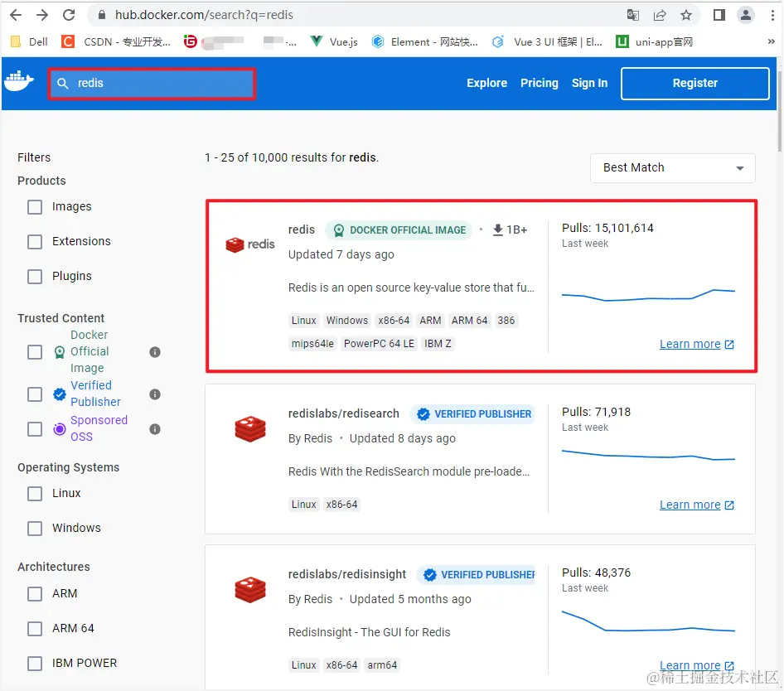Viewport: 784px width, 691px height.
Task: Open the CSDN bookmark
Action: coord(116,42)
